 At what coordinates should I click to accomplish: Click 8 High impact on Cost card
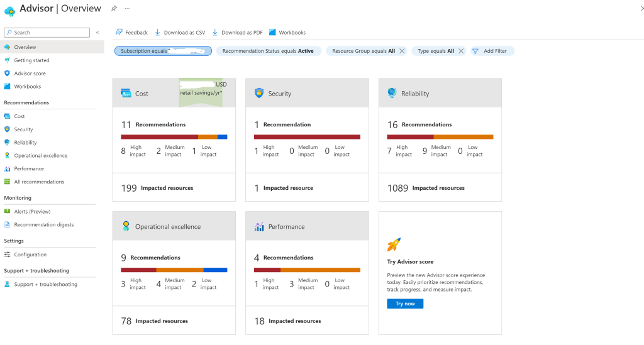click(133, 151)
